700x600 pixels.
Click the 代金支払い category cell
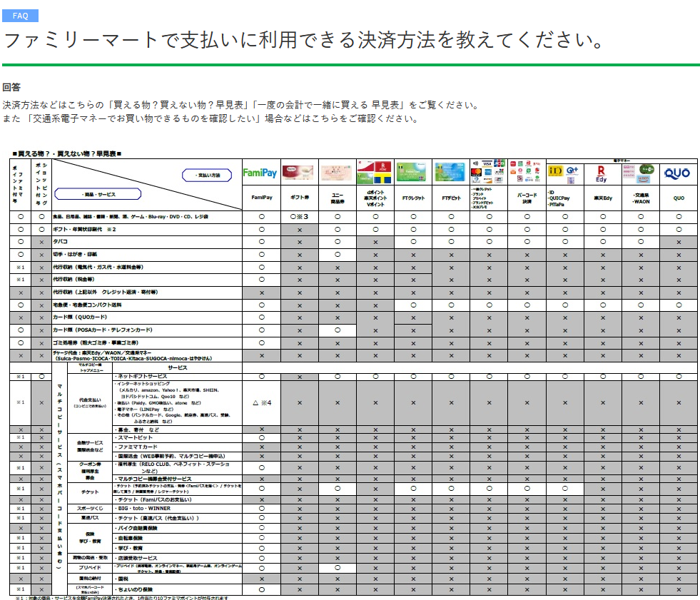click(x=90, y=402)
